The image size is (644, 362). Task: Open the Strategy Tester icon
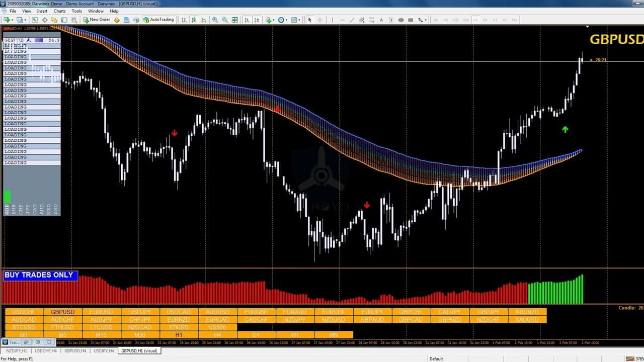pyautogui.click(x=74, y=20)
